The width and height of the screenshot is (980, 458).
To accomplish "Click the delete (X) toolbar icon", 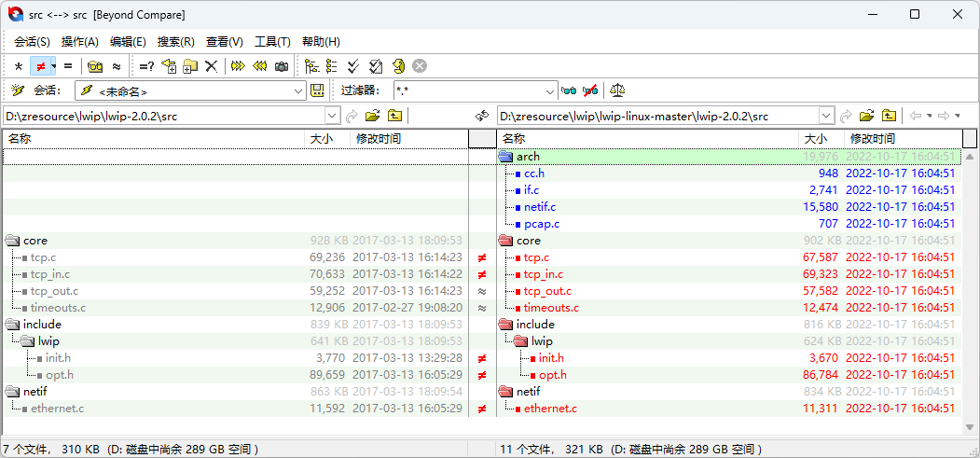I will [212, 66].
